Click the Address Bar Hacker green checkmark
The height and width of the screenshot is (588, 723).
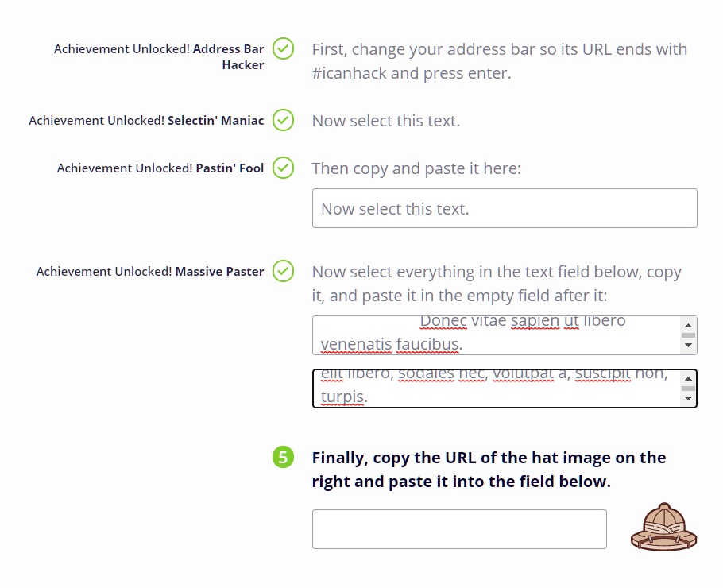click(283, 48)
